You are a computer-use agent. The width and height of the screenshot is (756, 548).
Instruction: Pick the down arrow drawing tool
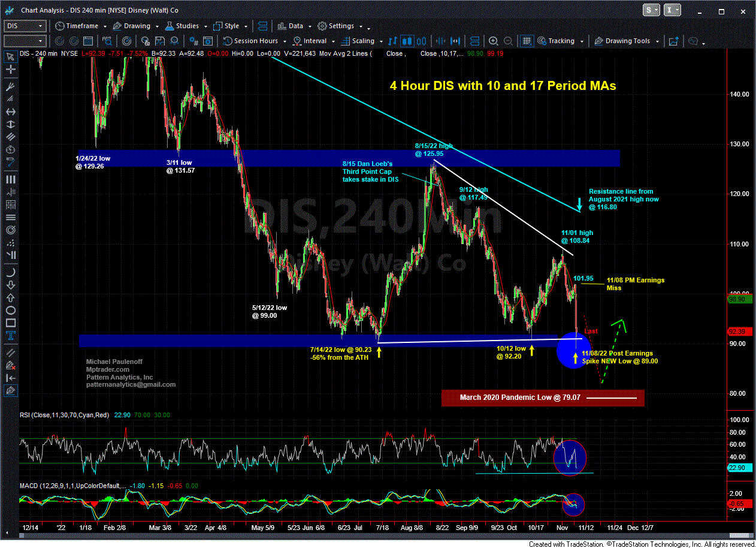[11, 285]
